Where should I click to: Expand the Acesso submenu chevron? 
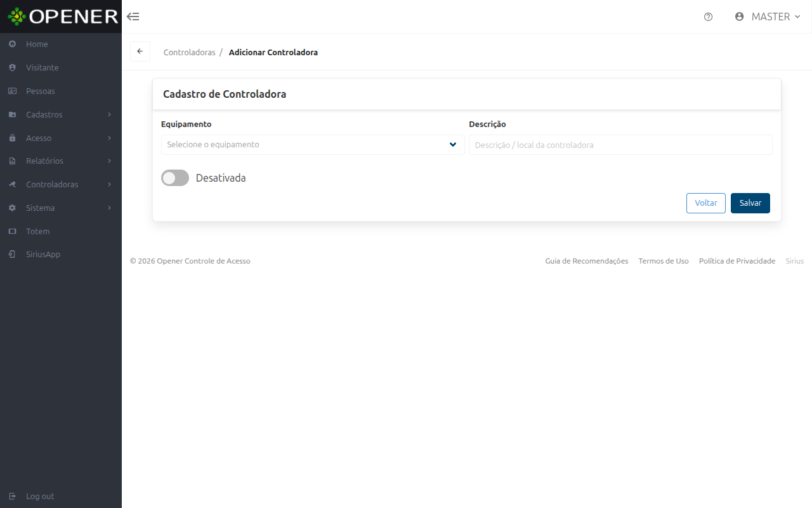(x=110, y=138)
